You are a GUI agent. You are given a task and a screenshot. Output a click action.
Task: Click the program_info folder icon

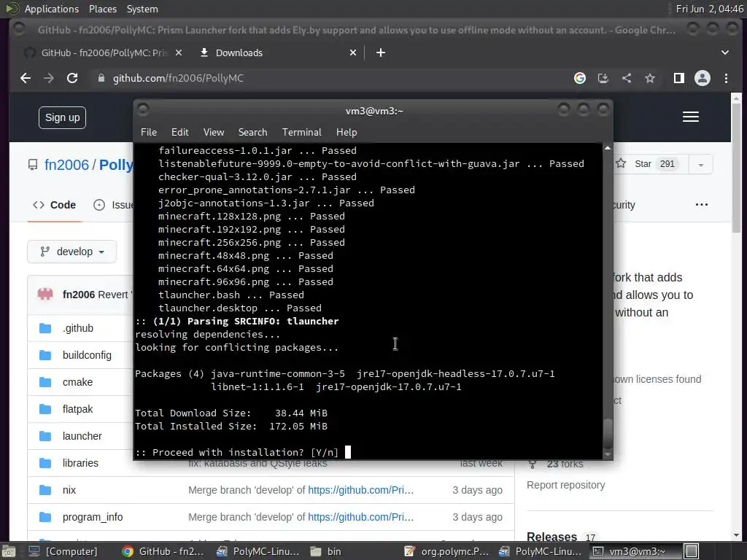pyautogui.click(x=45, y=517)
